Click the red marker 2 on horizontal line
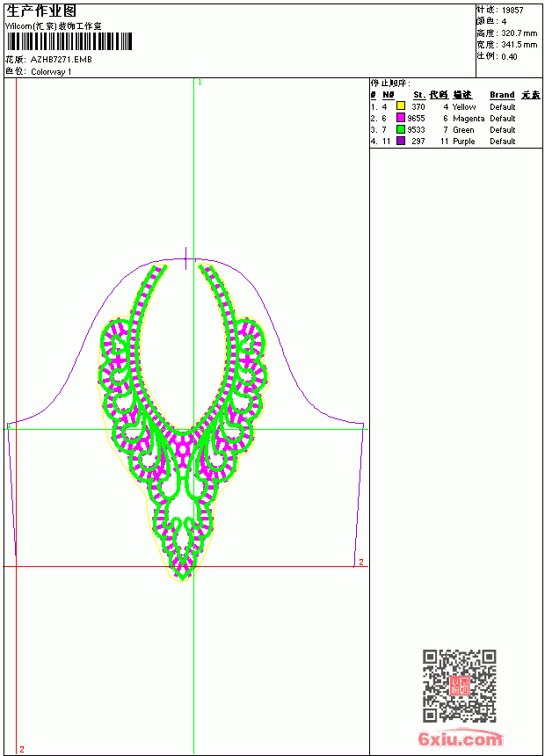This screenshot has width=545, height=756. coord(360,563)
